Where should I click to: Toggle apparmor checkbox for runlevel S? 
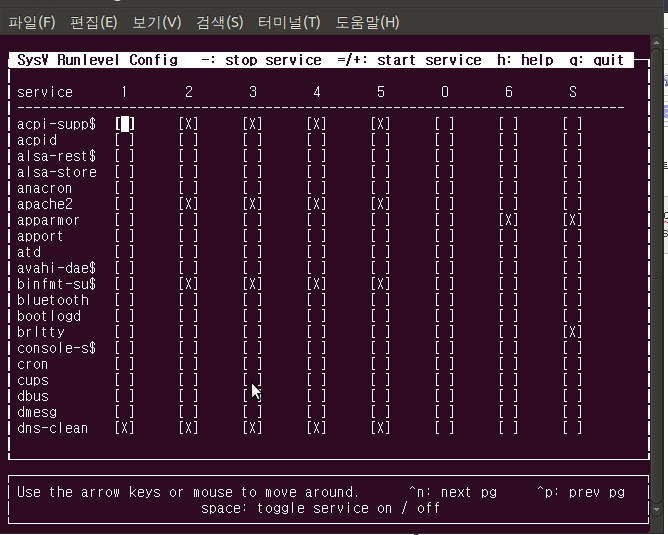(572, 220)
